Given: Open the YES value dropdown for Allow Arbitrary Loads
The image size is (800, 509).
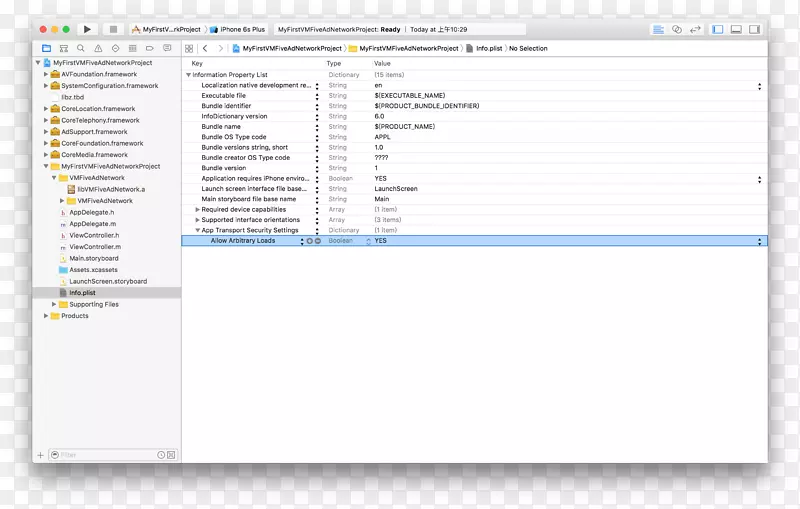Looking at the screenshot, I should coord(759,241).
